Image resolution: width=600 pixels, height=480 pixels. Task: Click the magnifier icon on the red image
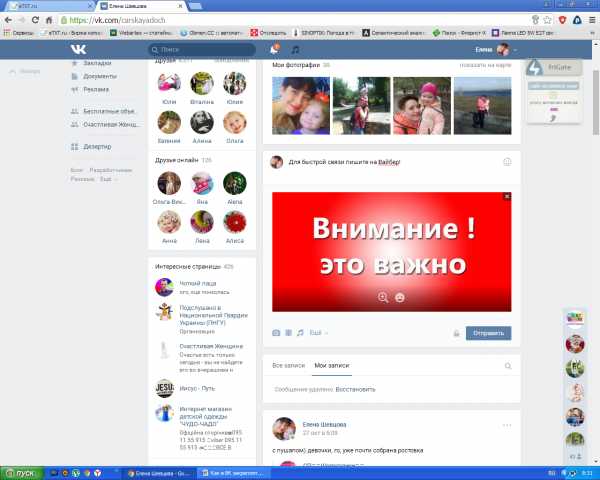pyautogui.click(x=383, y=297)
